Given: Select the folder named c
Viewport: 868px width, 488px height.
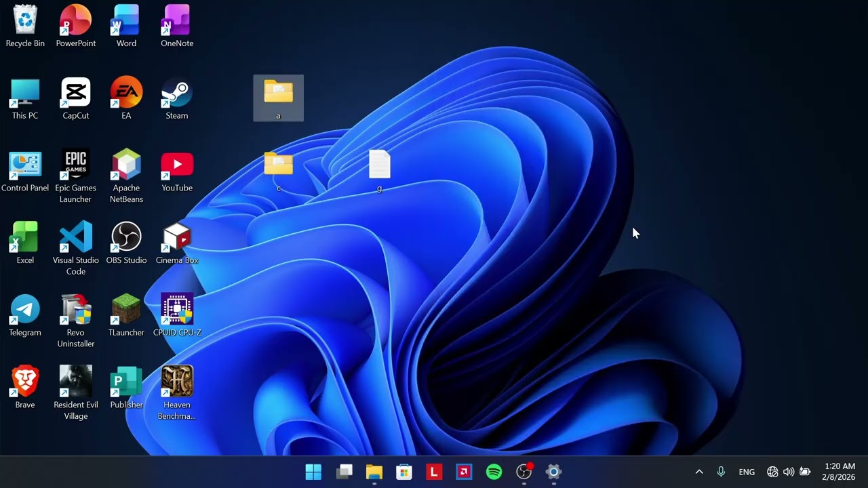Looking at the screenshot, I should [x=278, y=171].
